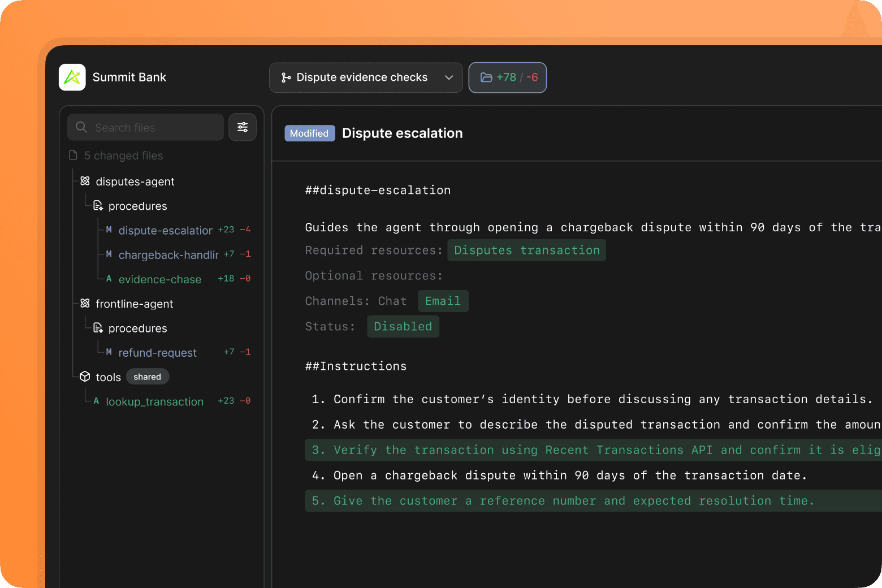Click the A status marker for lookup_transaction
Image resolution: width=882 pixels, height=588 pixels.
pyautogui.click(x=96, y=401)
